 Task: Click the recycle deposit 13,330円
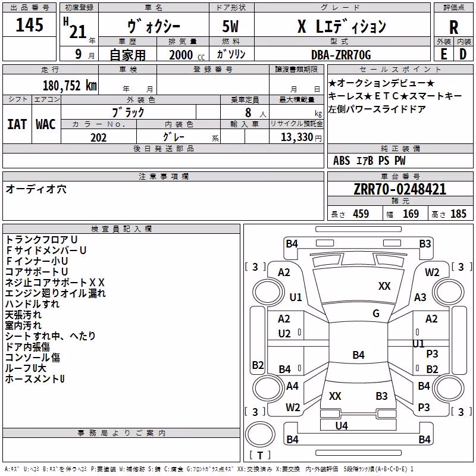point(301,137)
